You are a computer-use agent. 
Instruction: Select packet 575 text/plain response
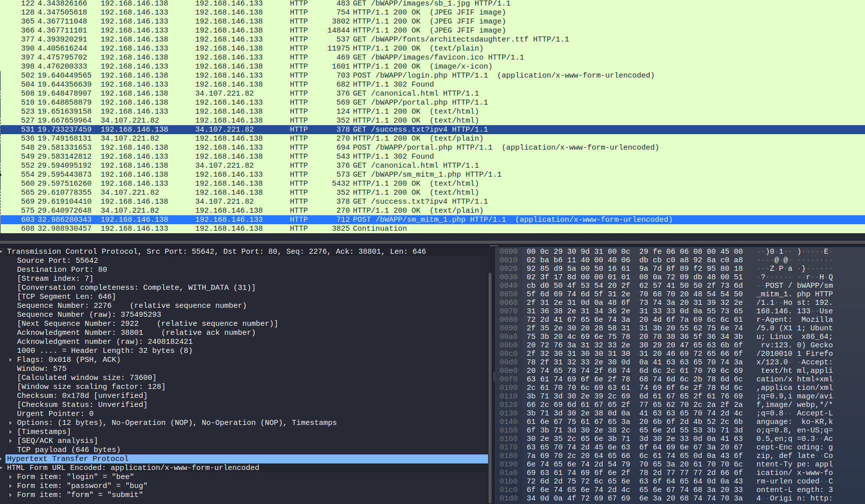[432, 210]
